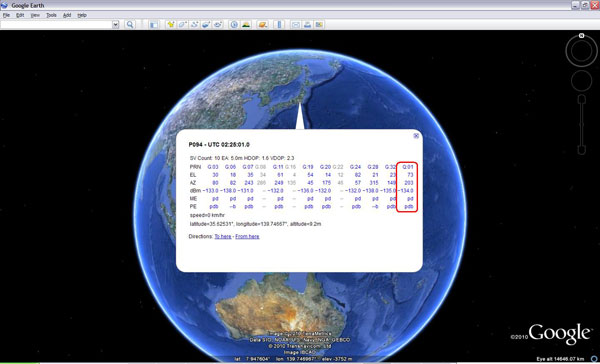Click PRN entry G:19

[x=308, y=167]
